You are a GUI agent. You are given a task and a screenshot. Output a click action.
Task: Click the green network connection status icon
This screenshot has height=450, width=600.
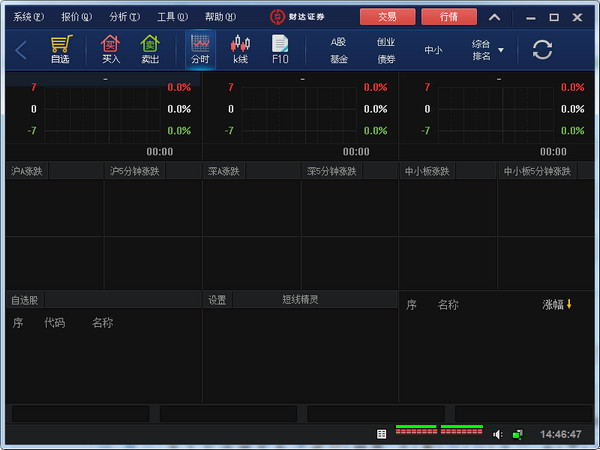(x=517, y=434)
